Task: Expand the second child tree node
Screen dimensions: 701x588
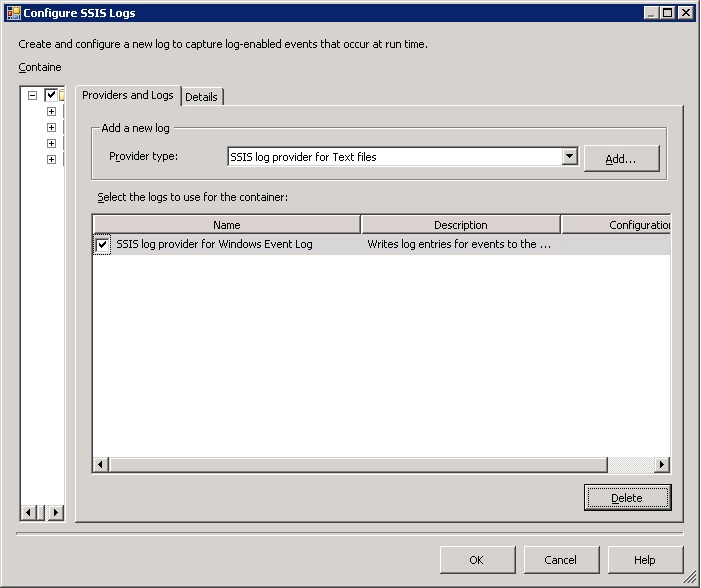Action: (x=51, y=127)
